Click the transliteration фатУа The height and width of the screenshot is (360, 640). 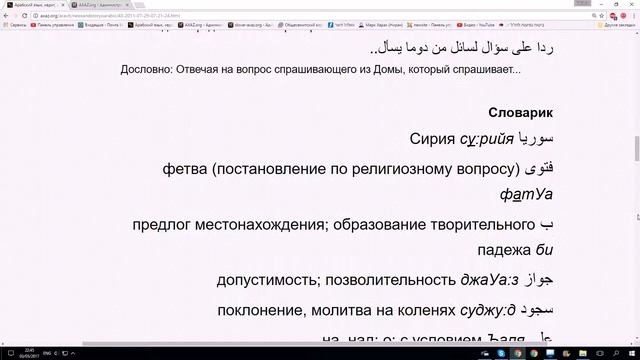point(526,194)
